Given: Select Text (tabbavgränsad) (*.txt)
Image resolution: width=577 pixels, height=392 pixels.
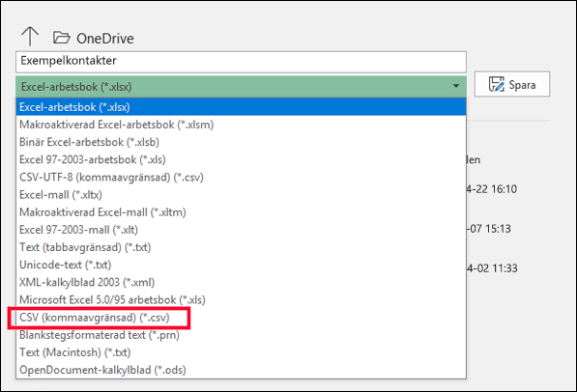Looking at the screenshot, I should (241, 247).
